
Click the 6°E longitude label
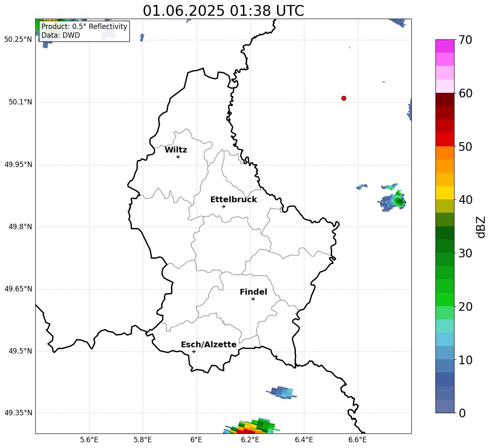(x=196, y=440)
